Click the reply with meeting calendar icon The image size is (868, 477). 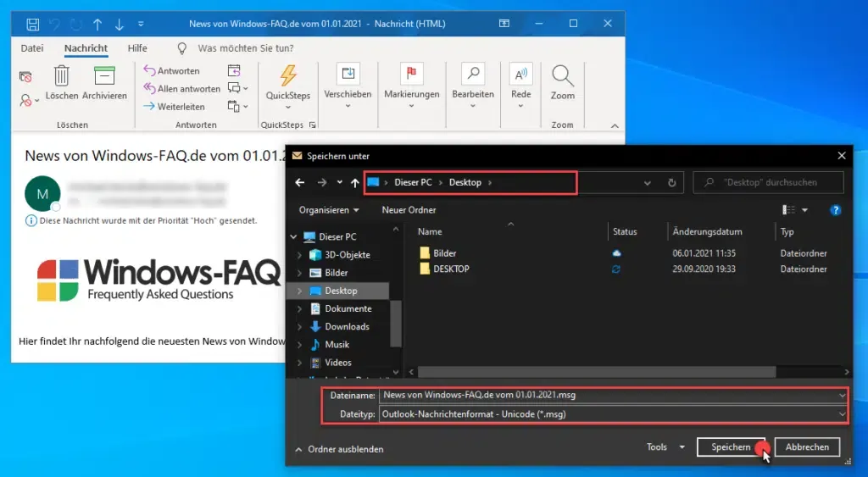(234, 70)
